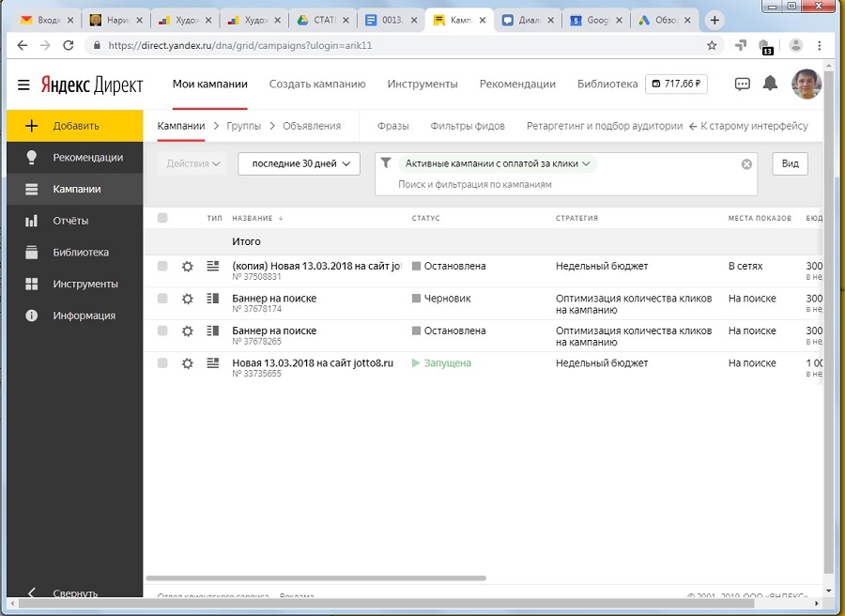The height and width of the screenshot is (616, 845).
Task: Open campaign Новая 13.03.2018 на сайт jotto8.ru
Action: tap(313, 362)
